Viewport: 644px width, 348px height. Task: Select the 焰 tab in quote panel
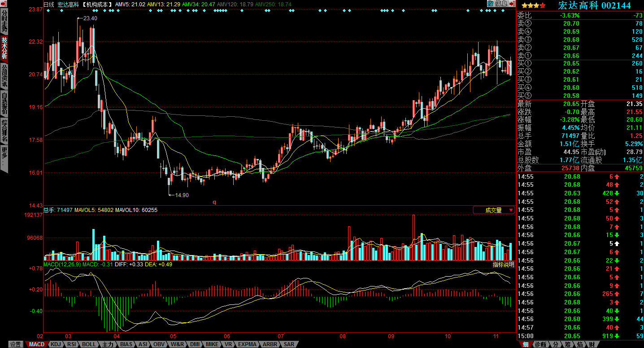[x=579, y=344]
